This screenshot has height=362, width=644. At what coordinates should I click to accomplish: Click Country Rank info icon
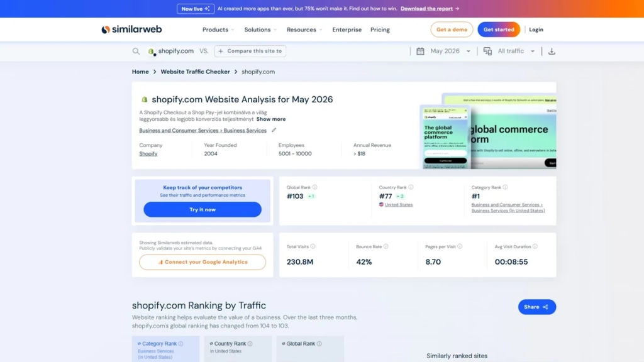pyautogui.click(x=411, y=187)
